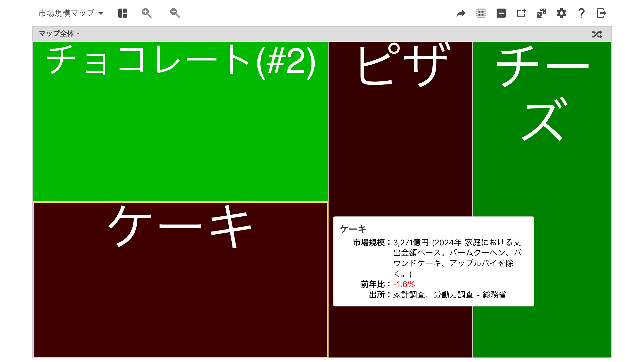Image resolution: width=644 pixels, height=362 pixels.
Task: Open settings with the gear icon
Action: [561, 13]
